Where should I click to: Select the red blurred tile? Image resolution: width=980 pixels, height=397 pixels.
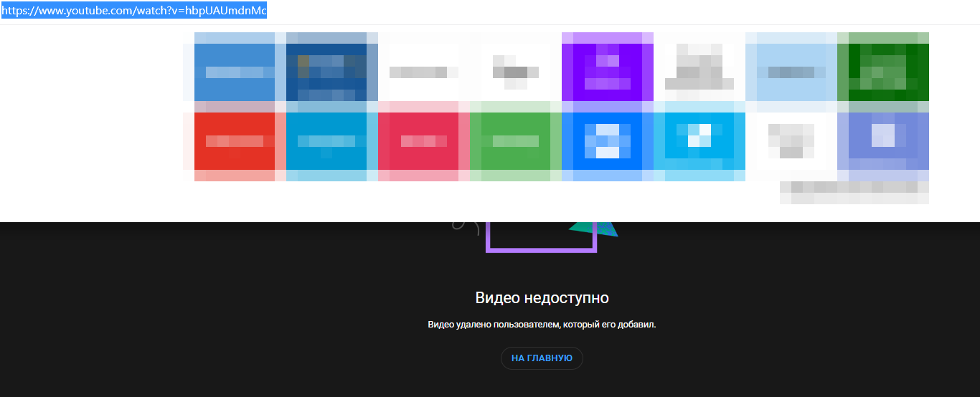[x=234, y=141]
